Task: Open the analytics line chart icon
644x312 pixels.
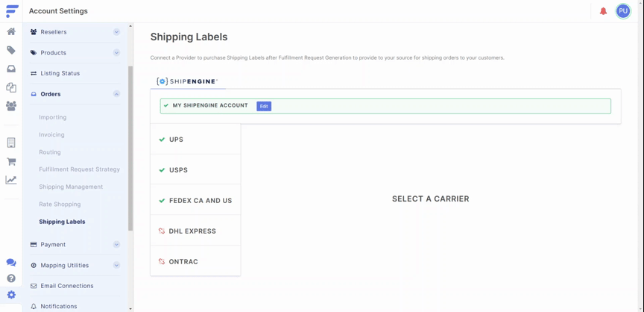Action: pyautogui.click(x=11, y=180)
